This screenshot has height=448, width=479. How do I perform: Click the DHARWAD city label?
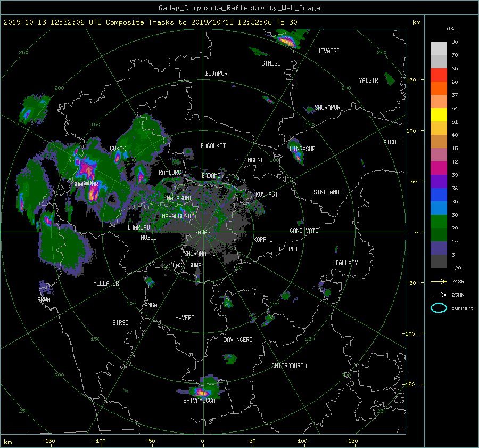(139, 227)
